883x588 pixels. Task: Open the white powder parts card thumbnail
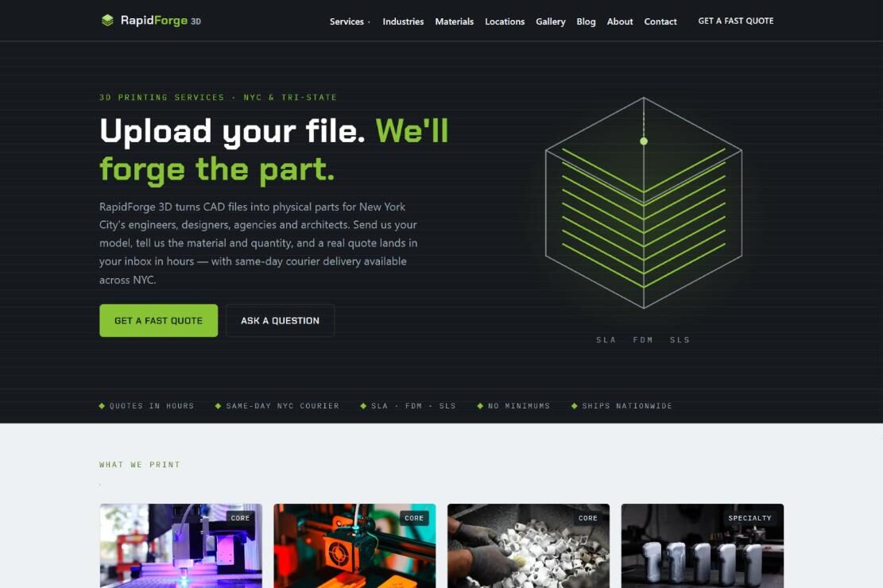(529, 546)
